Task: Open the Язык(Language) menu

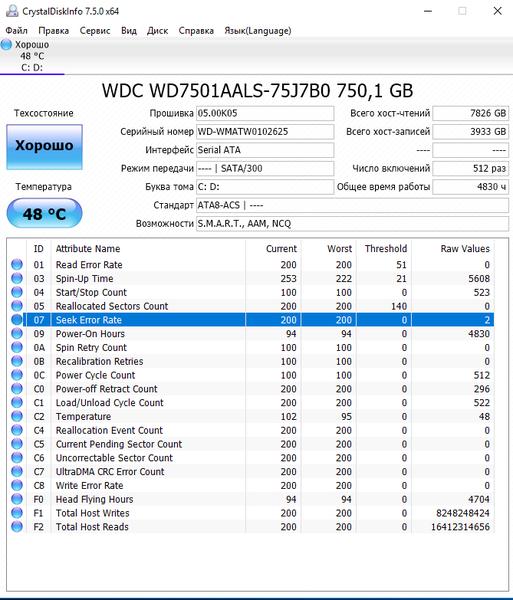Action: point(257,31)
